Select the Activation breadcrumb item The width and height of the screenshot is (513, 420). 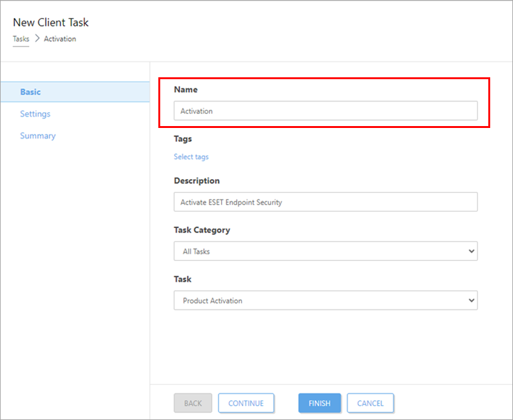pyautogui.click(x=60, y=39)
